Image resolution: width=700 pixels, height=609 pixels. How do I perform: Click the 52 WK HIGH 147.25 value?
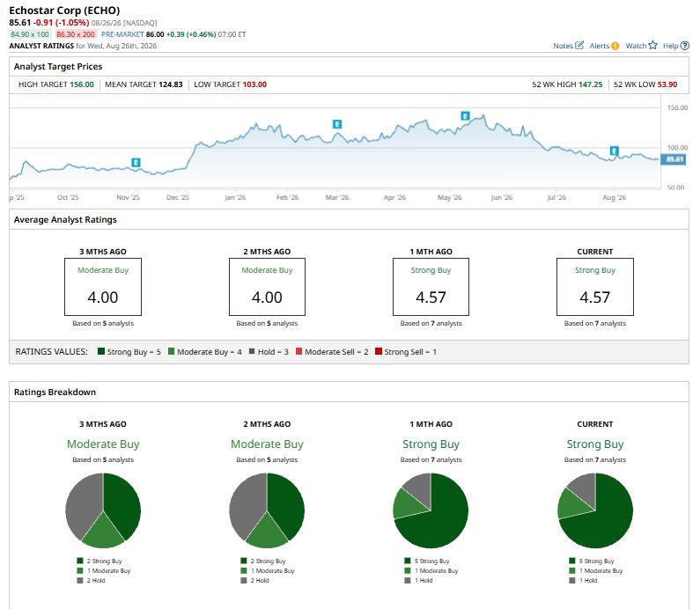pyautogui.click(x=591, y=84)
